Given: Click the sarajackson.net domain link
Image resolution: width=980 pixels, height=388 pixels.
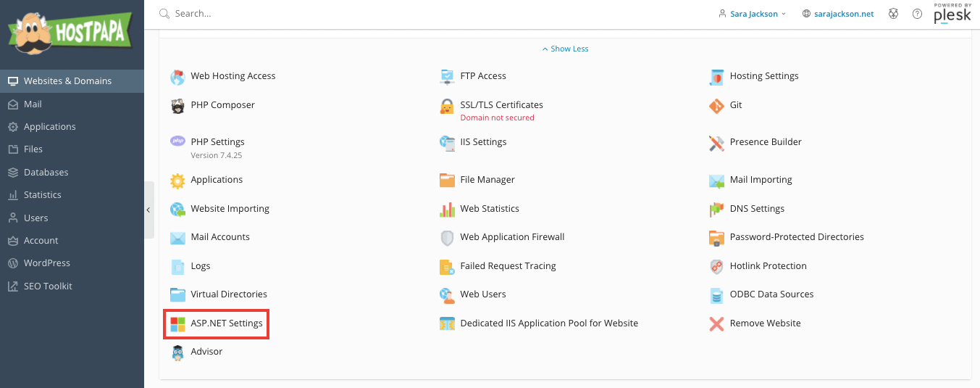Looking at the screenshot, I should (x=838, y=14).
